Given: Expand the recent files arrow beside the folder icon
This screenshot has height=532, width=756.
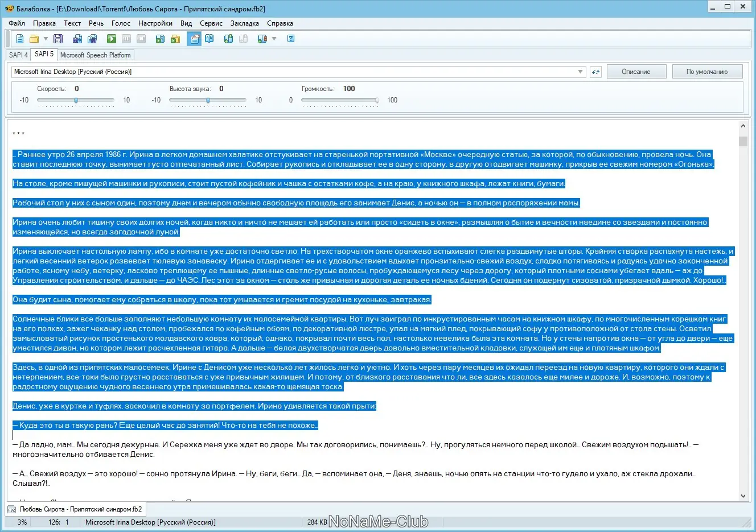Looking at the screenshot, I should pos(46,39).
